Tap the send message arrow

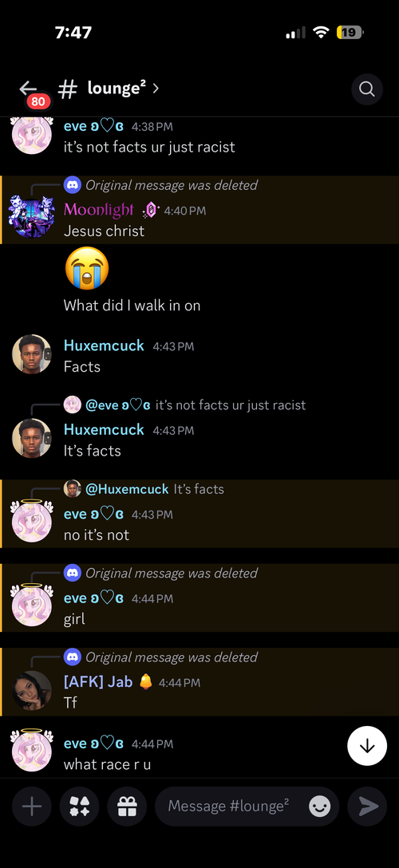coord(367,807)
